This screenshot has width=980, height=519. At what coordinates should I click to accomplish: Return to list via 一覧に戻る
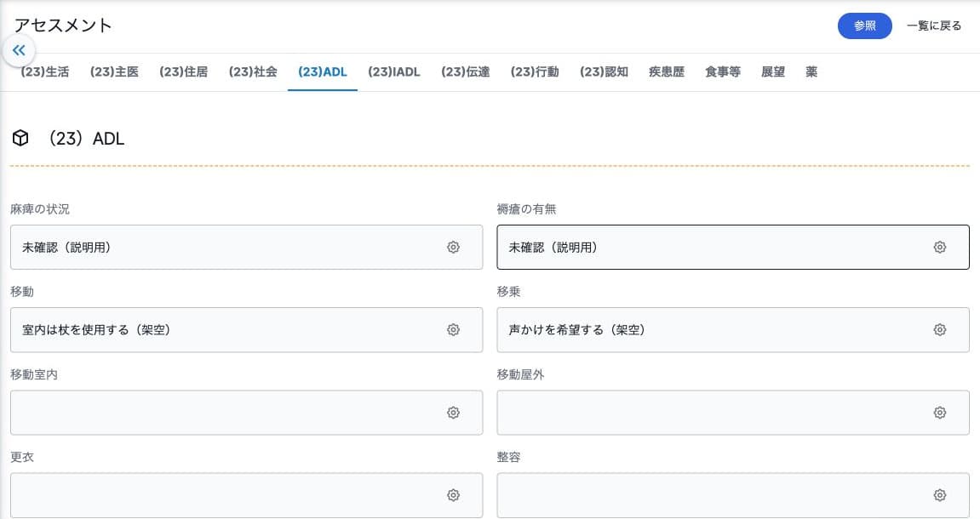tap(934, 26)
